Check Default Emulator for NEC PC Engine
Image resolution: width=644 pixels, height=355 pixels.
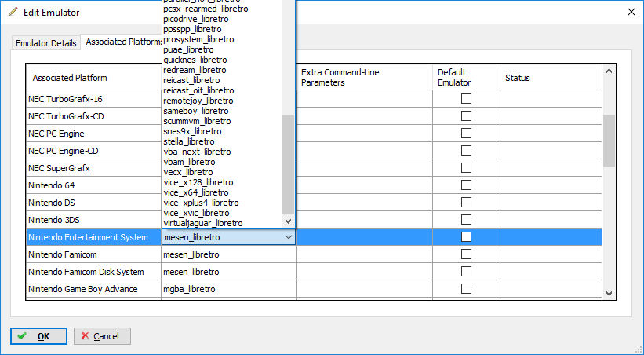tap(466, 134)
